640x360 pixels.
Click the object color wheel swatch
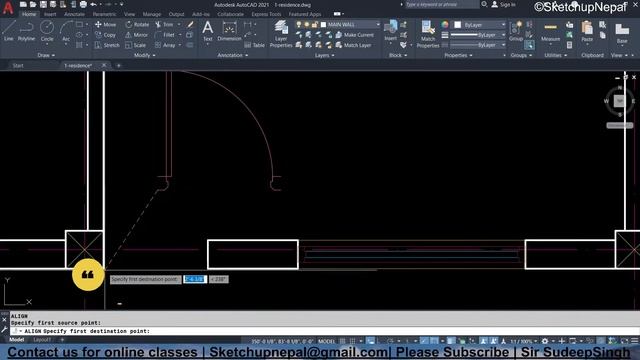(x=444, y=24)
